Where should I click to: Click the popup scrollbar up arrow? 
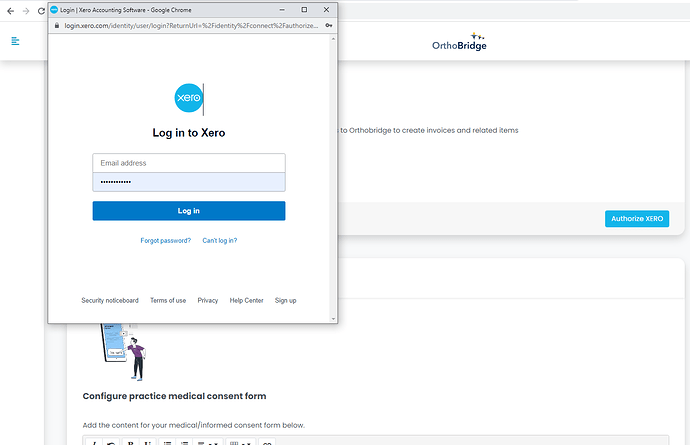333,39
